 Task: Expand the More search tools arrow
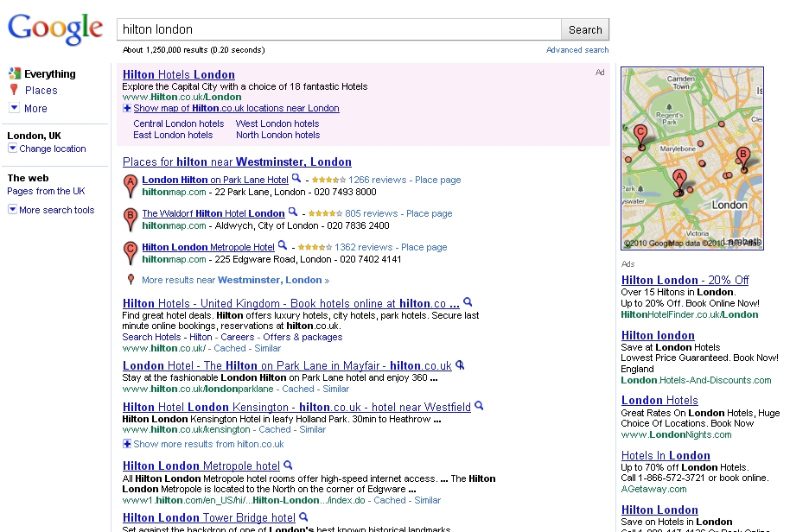coord(13,209)
